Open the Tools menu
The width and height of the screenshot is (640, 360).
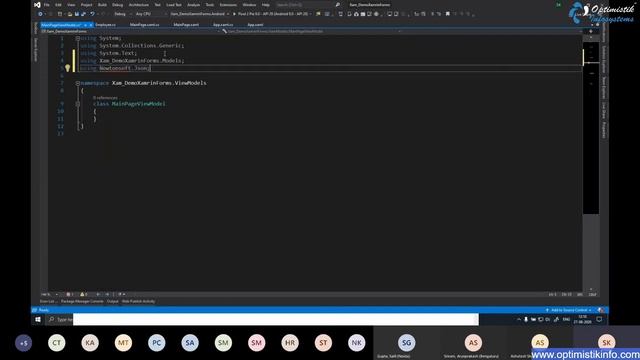[209, 5]
